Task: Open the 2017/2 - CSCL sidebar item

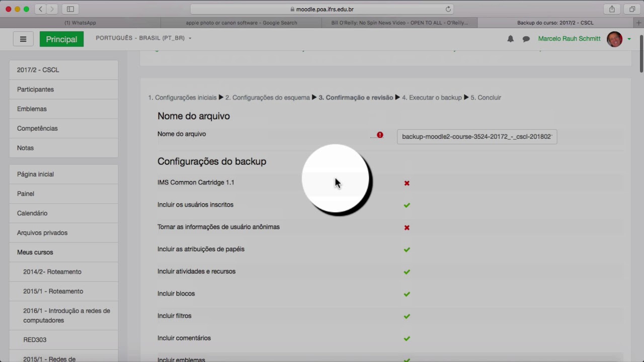Action: pyautogui.click(x=64, y=70)
